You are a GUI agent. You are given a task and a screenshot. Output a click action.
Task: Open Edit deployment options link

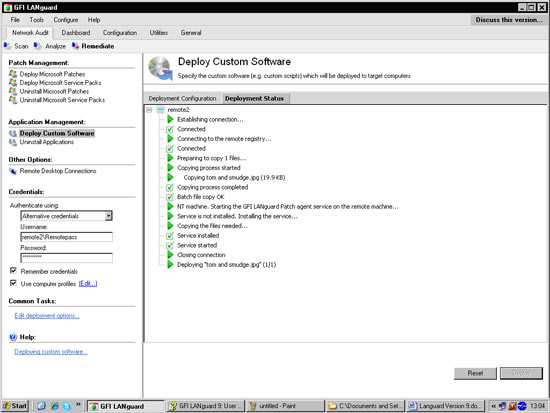point(47,315)
